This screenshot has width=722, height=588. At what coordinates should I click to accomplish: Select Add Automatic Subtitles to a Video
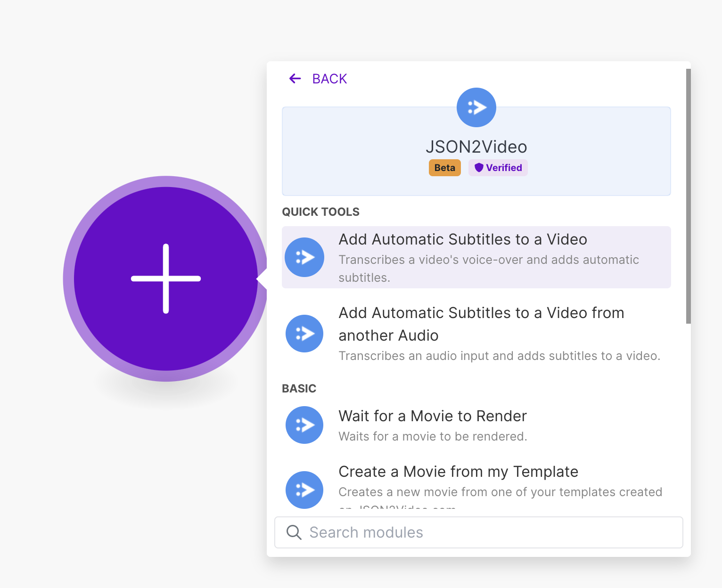[x=476, y=257]
